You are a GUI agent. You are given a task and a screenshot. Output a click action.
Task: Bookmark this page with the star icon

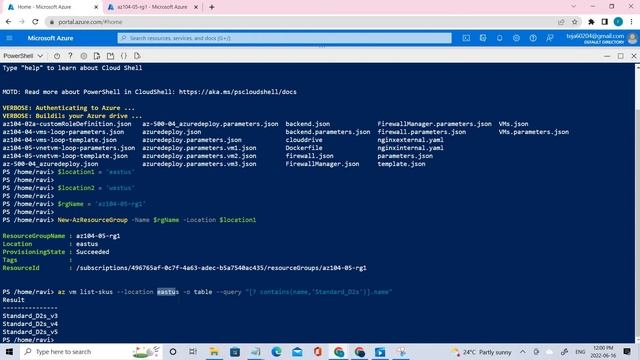(x=575, y=22)
